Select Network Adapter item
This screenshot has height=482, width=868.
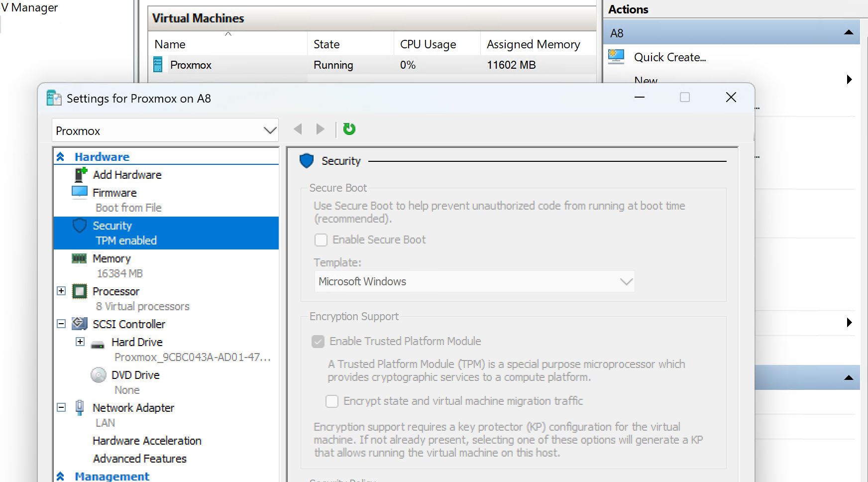point(133,408)
